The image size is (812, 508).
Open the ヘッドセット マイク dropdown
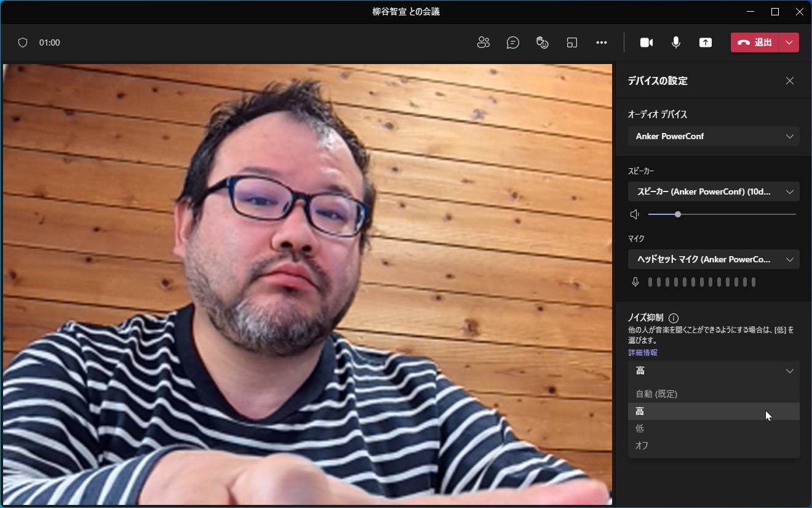(x=714, y=259)
